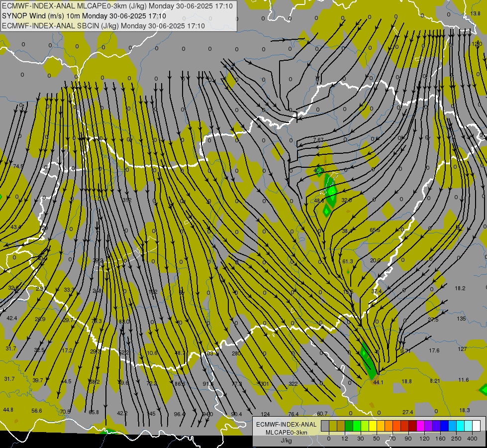Click the legend tick value '160'
Image resolution: width=487 pixels, height=448 pixels.
[440, 439]
